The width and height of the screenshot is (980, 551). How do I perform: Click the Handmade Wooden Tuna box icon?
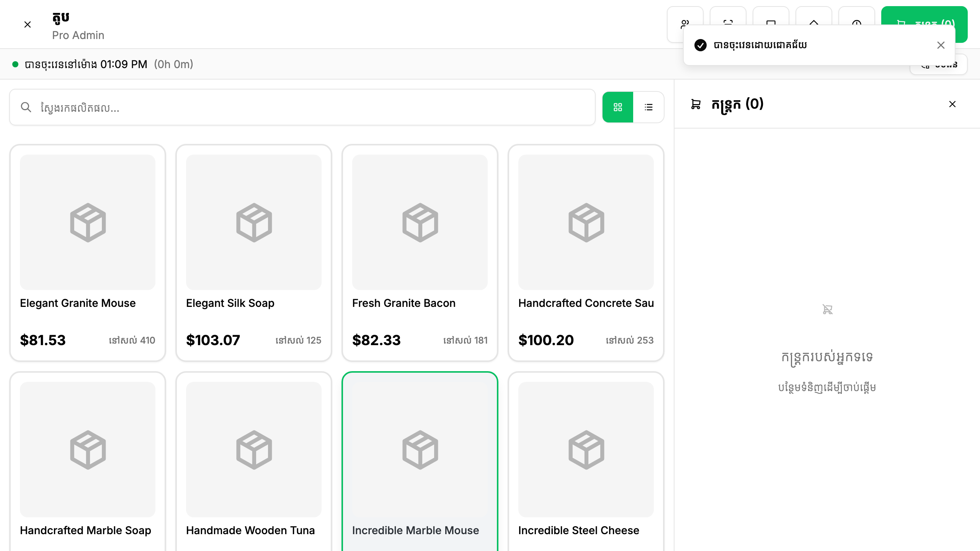click(254, 450)
